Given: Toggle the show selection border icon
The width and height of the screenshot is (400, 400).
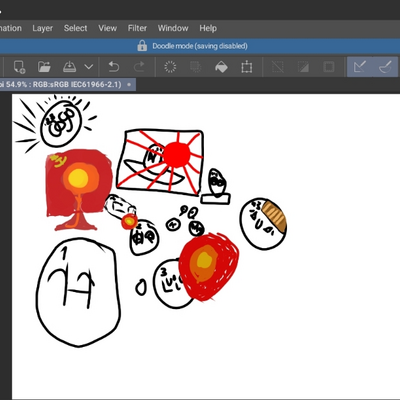Looking at the screenshot, I should (x=329, y=67).
